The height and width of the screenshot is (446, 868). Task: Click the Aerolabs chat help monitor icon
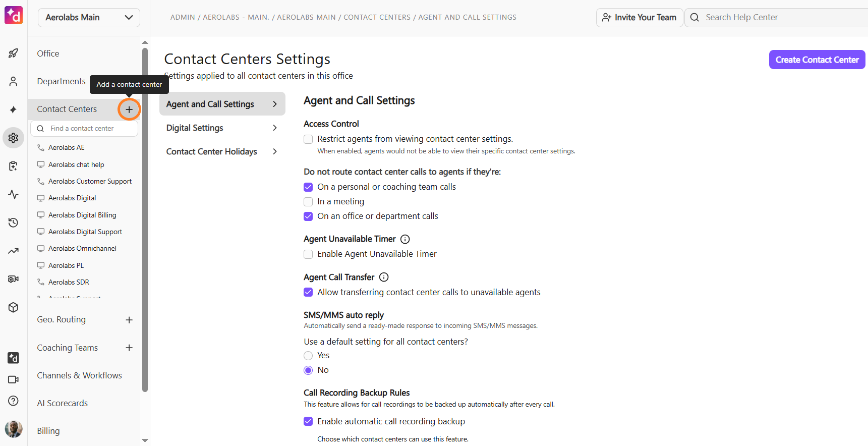tap(41, 164)
